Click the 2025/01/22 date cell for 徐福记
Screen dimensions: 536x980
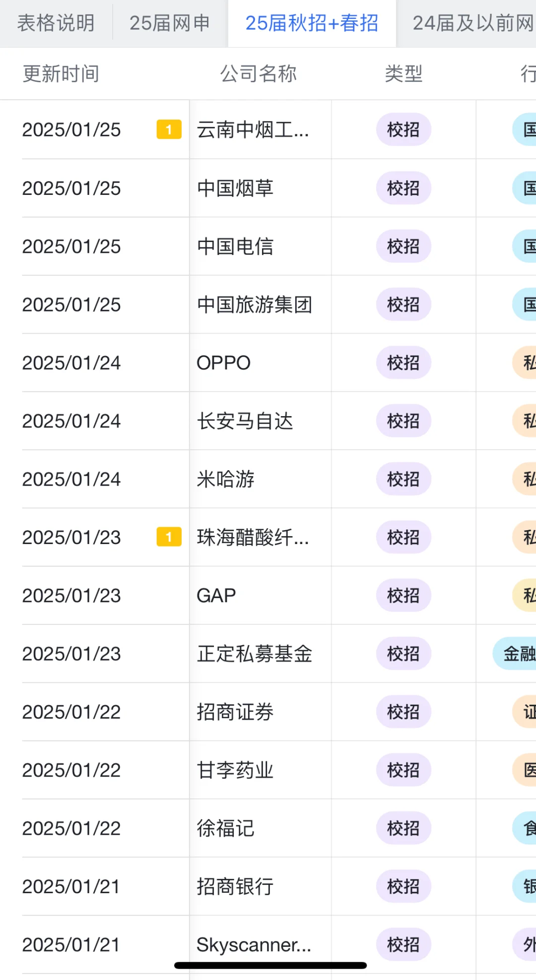point(71,828)
